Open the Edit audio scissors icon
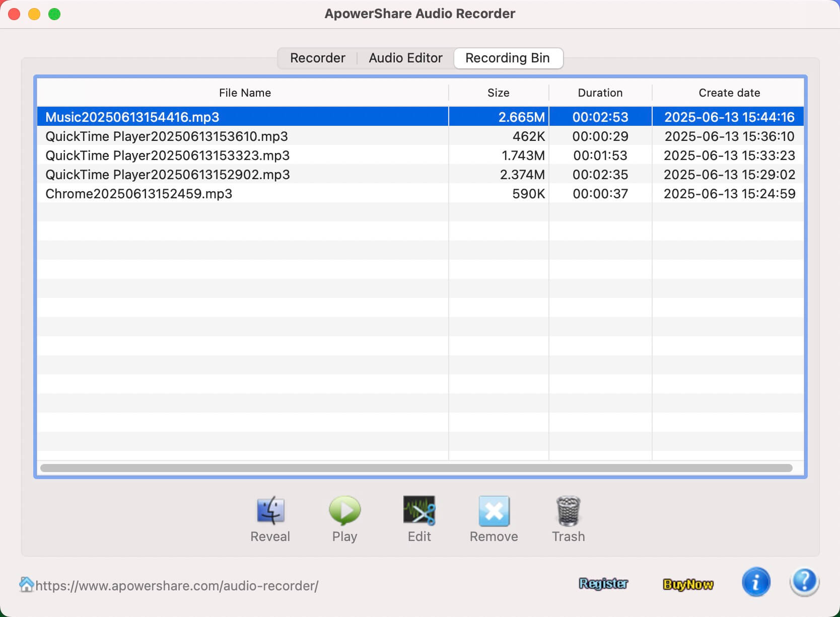 point(419,511)
